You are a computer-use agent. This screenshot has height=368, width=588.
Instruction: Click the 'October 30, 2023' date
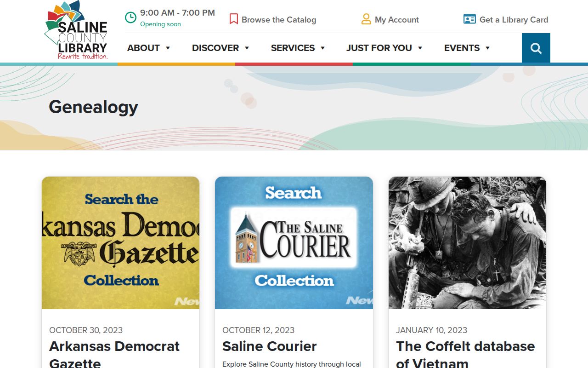click(86, 330)
